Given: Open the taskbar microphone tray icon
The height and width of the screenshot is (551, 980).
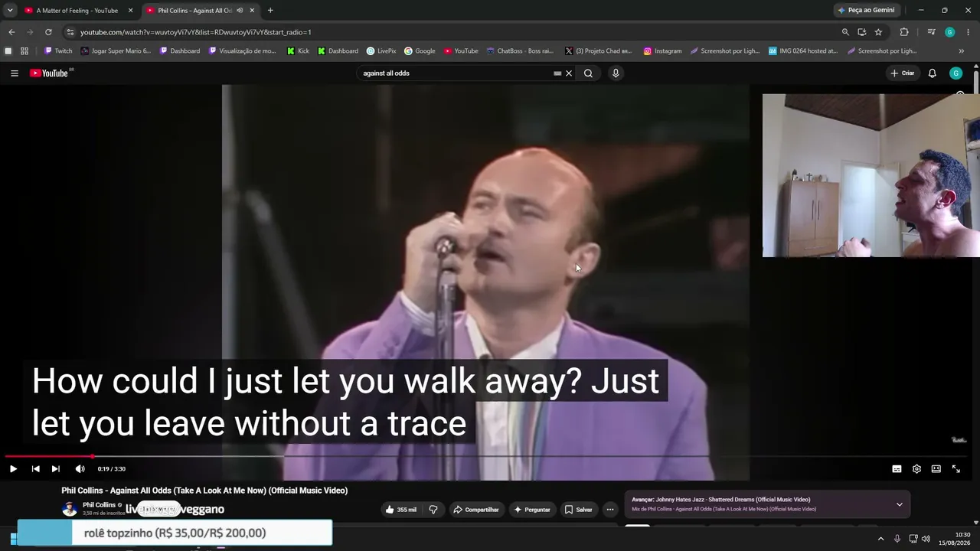Looking at the screenshot, I should pos(897,539).
